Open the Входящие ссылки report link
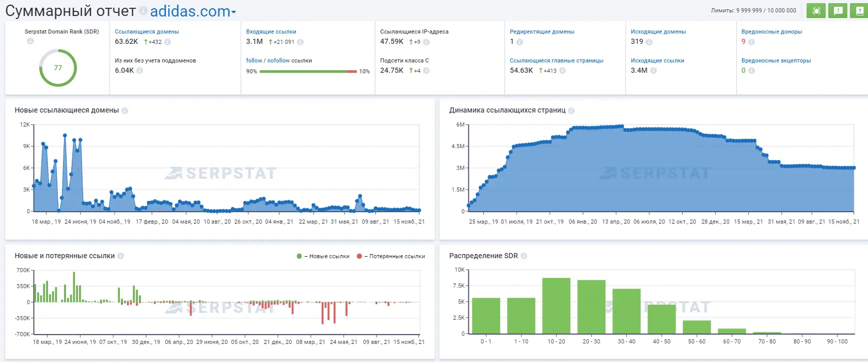The height and width of the screenshot is (362, 868). 271,32
